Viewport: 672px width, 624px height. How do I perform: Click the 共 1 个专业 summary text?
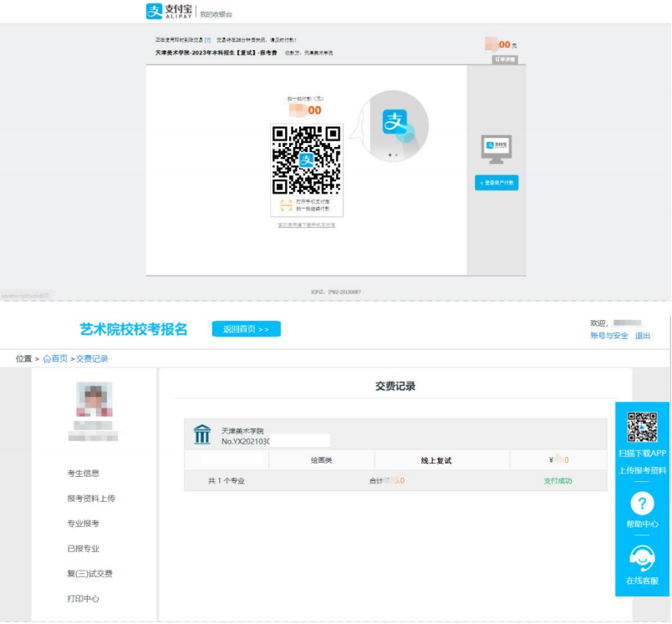[227, 481]
